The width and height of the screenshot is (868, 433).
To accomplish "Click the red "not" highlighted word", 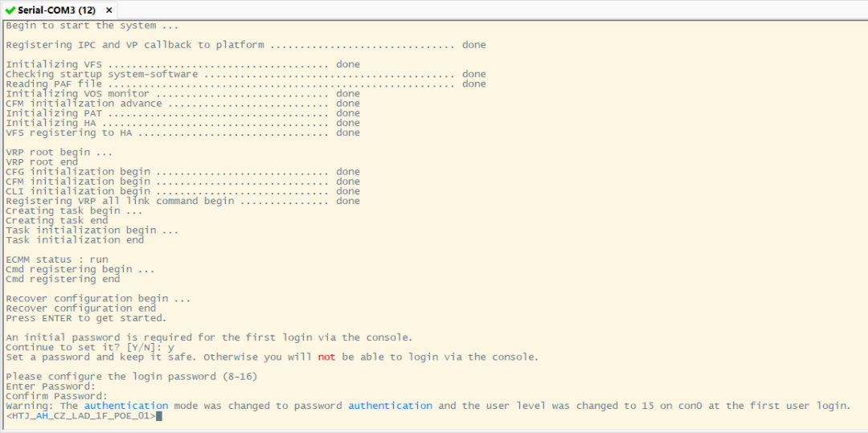I will coord(325,357).
